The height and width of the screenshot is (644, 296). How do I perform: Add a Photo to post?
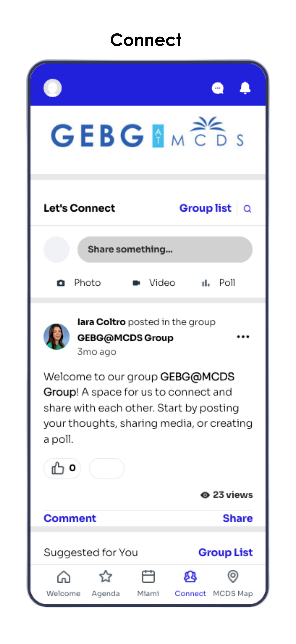pos(79,283)
